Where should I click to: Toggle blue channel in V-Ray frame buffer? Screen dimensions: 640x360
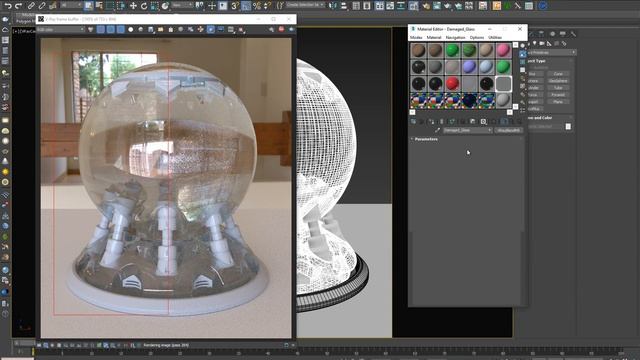[120, 29]
